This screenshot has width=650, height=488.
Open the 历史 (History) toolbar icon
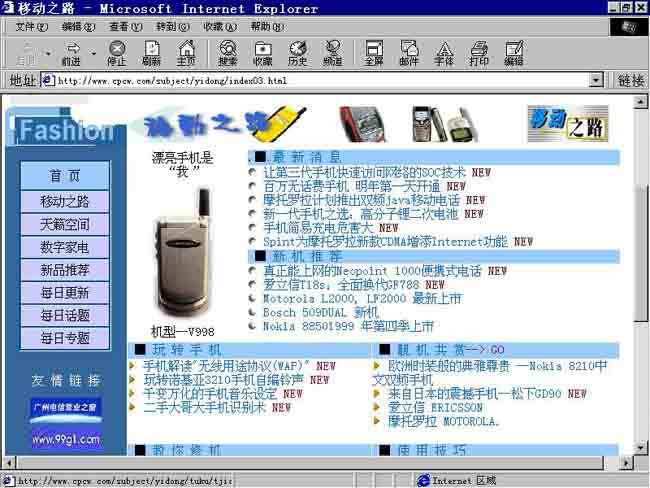pyautogui.click(x=298, y=53)
